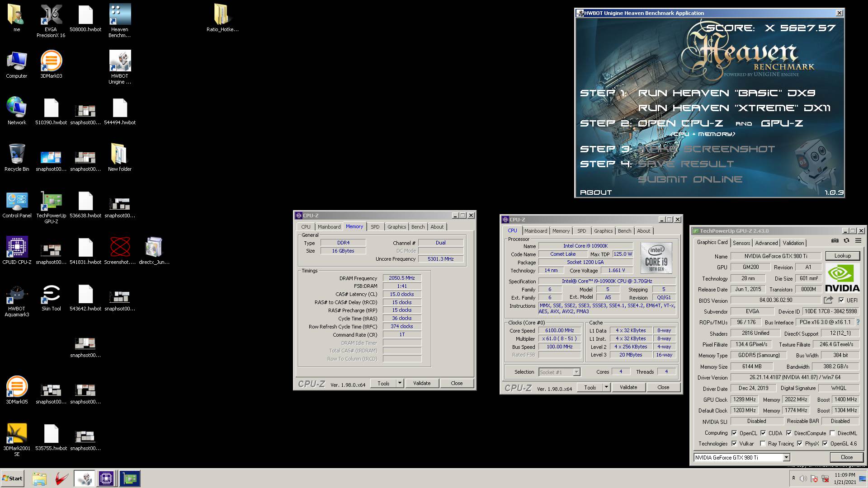Click Validate in CPU-Z CPU window

[x=628, y=387]
